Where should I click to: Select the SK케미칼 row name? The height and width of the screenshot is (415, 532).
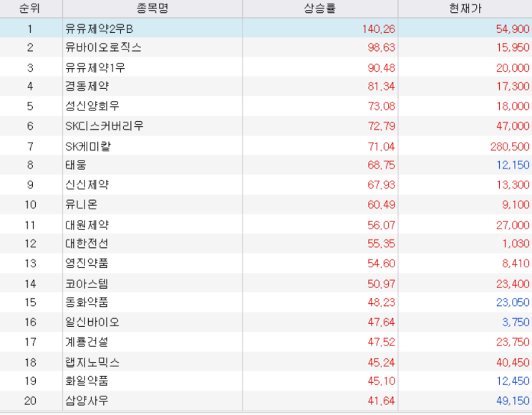point(88,146)
